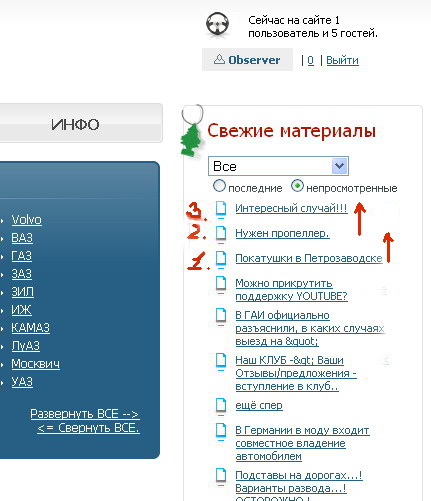
Task: Click document icon beside ещё спер
Action: 221,406
